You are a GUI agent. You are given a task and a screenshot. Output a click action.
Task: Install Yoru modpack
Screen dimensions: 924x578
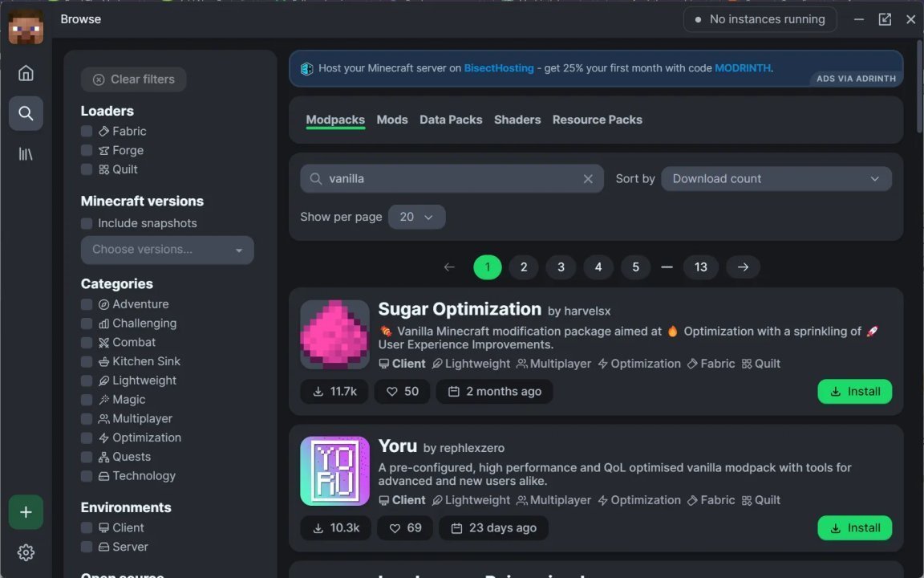click(x=854, y=528)
